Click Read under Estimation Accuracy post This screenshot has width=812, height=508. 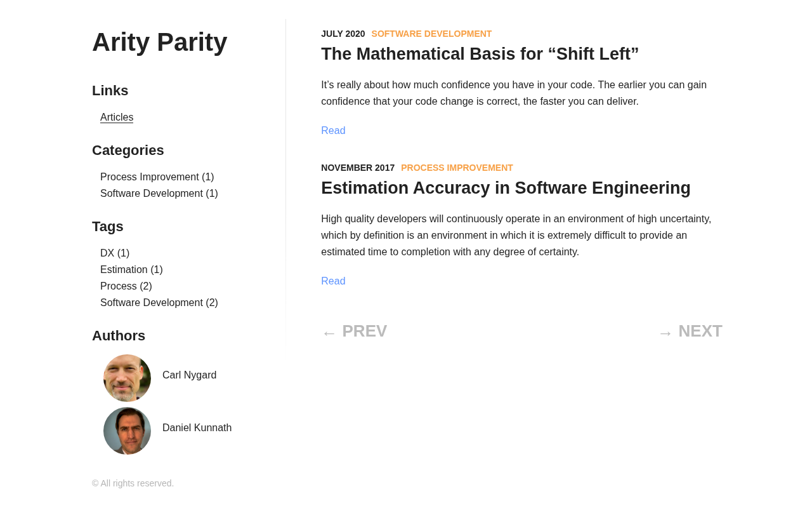(x=333, y=281)
